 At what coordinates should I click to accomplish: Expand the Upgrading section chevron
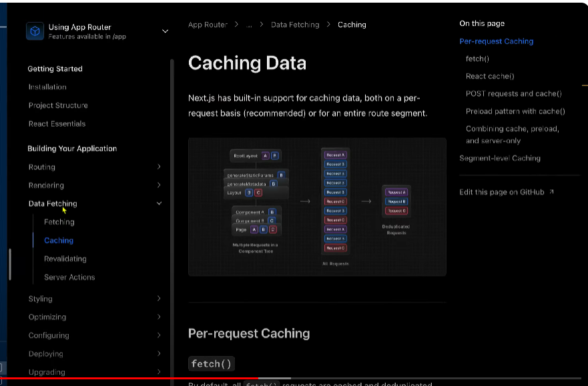click(159, 372)
